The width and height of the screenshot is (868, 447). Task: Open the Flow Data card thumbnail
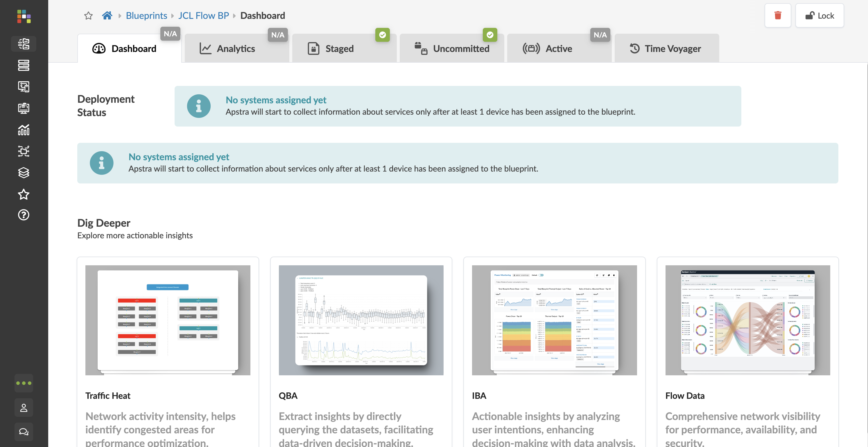[x=747, y=320]
